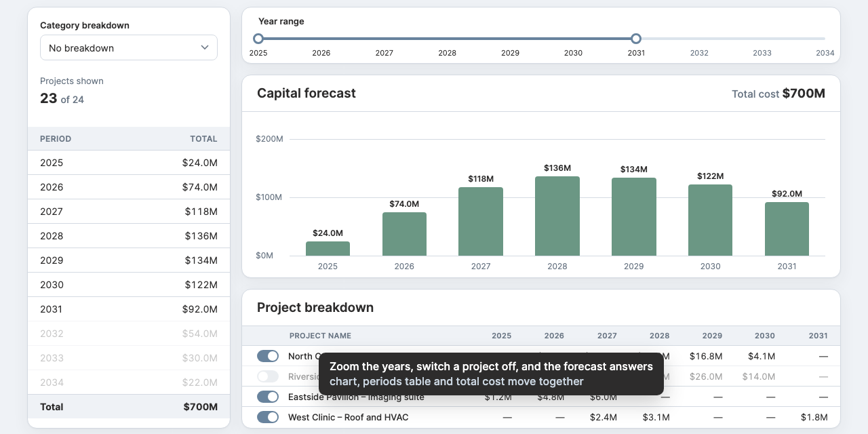868x434 pixels.
Task: Open the Category breakdown dropdown
Action: coord(129,47)
